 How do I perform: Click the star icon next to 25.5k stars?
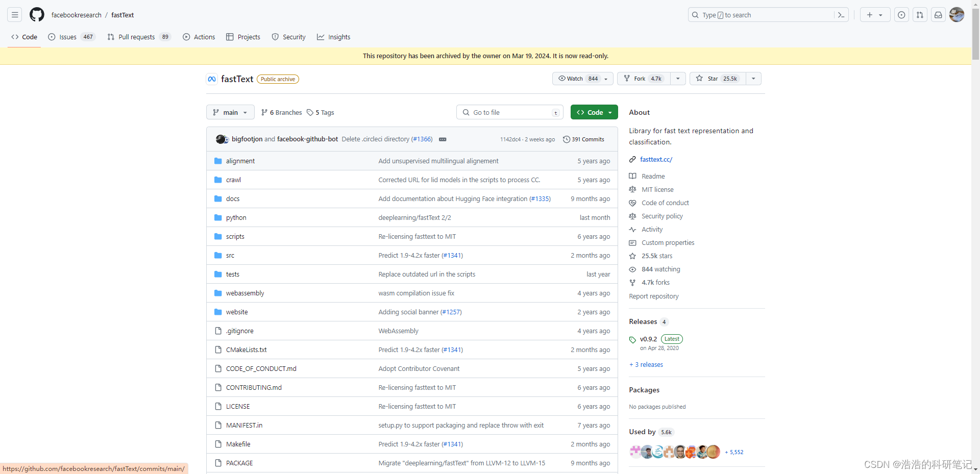pyautogui.click(x=632, y=256)
